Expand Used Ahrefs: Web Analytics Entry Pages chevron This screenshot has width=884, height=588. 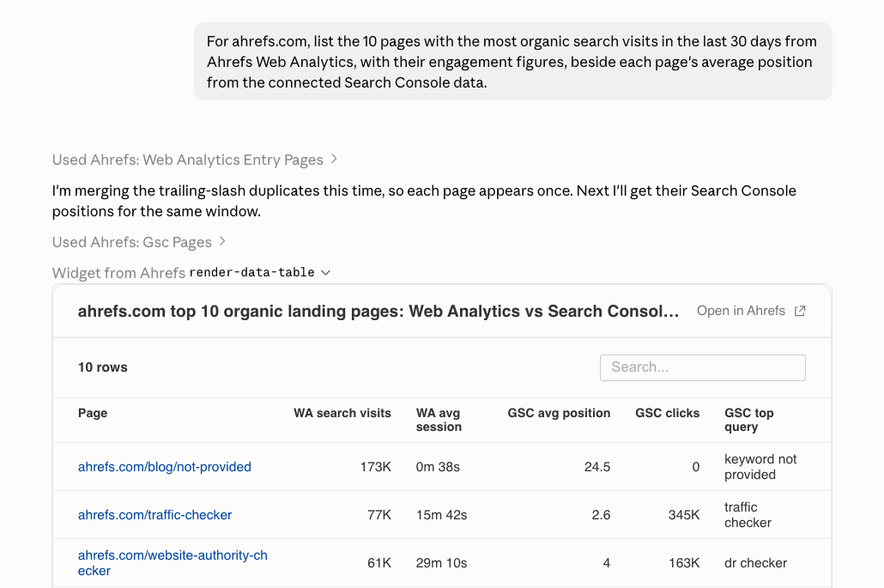click(x=335, y=160)
